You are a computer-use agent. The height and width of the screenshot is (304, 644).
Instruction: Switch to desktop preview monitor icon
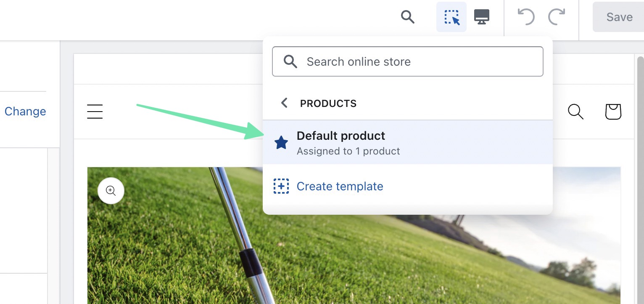point(482,17)
